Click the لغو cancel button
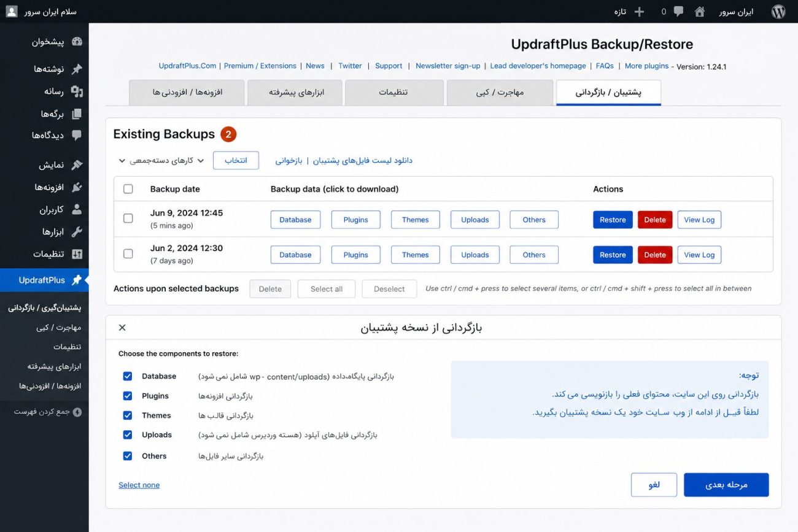The width and height of the screenshot is (798, 532). pos(654,485)
